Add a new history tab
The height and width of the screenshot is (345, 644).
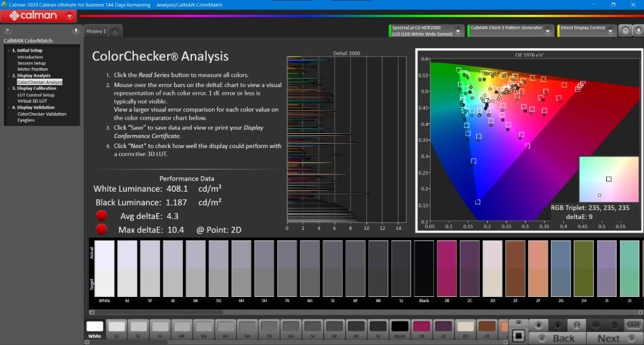[115, 32]
